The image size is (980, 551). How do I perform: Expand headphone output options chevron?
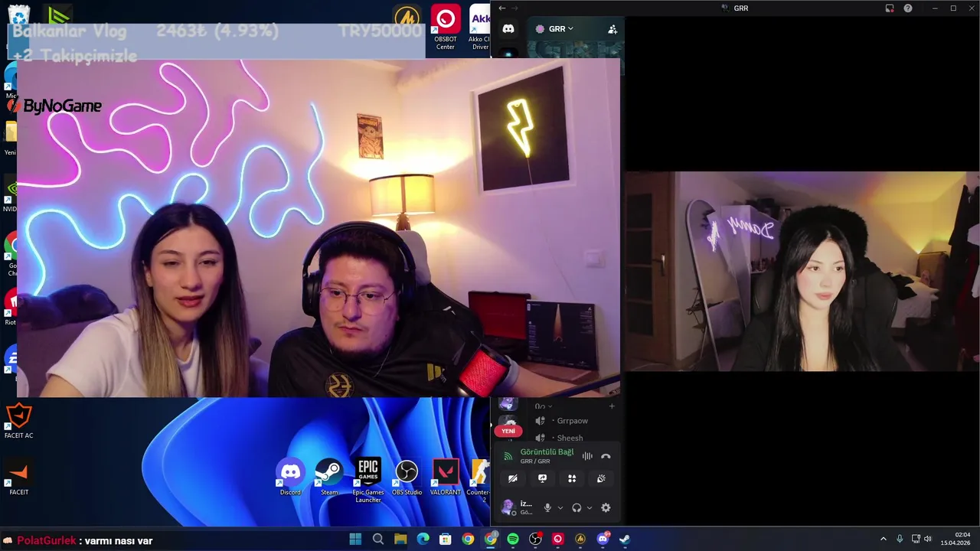coord(589,507)
